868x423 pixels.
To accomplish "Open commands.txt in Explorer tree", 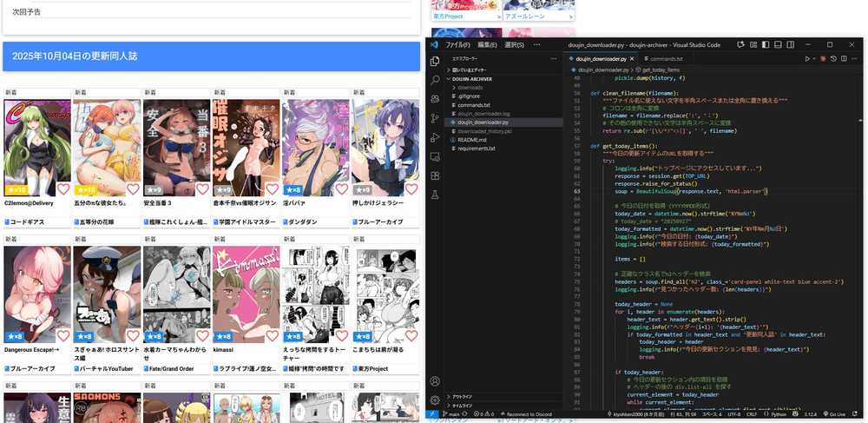I will [x=503, y=104].
